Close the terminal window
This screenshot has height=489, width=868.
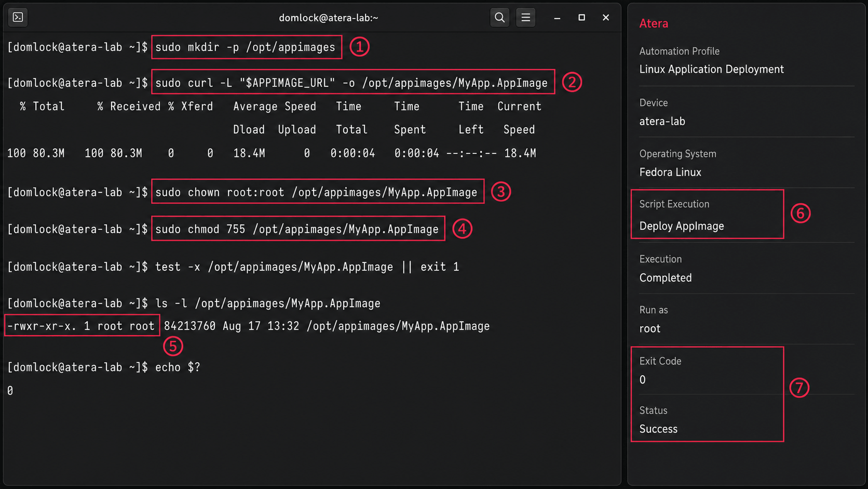[x=606, y=17]
